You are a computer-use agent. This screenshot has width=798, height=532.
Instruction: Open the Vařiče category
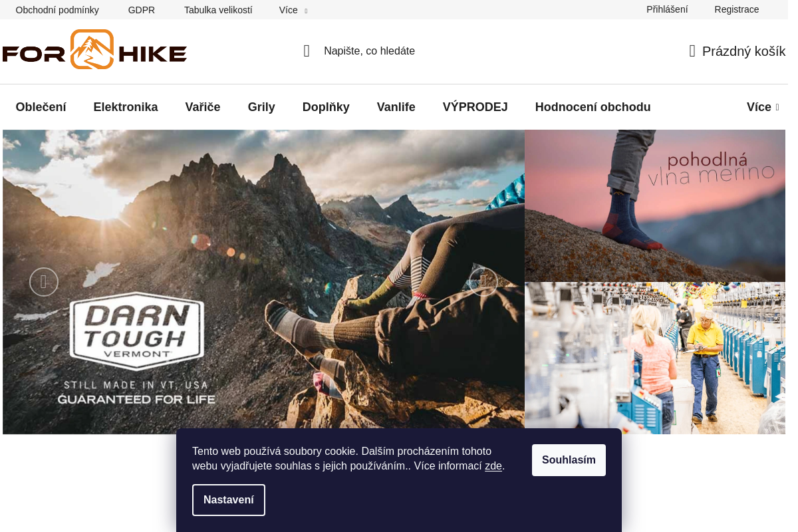point(203,107)
